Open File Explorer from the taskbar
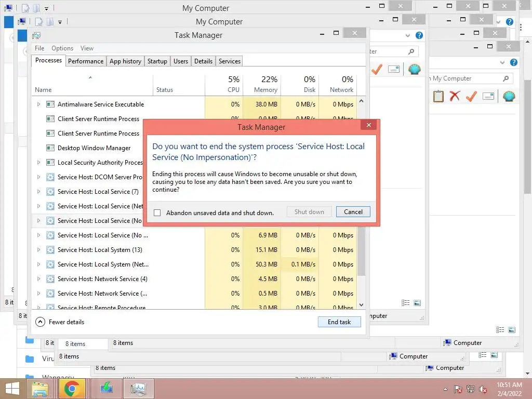532x399 pixels. tap(40, 389)
